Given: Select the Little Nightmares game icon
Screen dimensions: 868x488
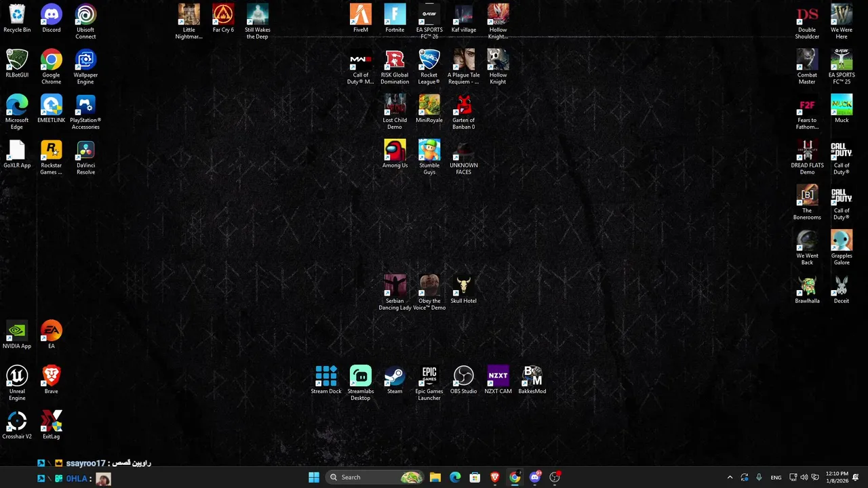Looking at the screenshot, I should pyautogui.click(x=189, y=22).
